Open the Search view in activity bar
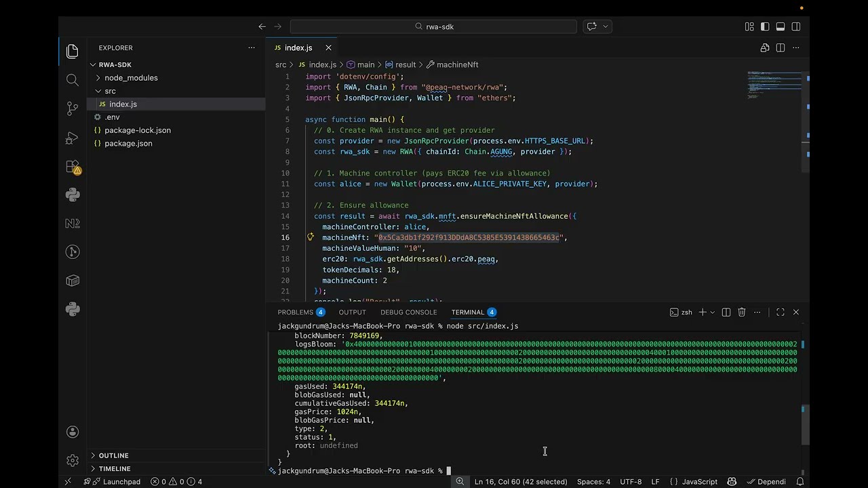 73,80
